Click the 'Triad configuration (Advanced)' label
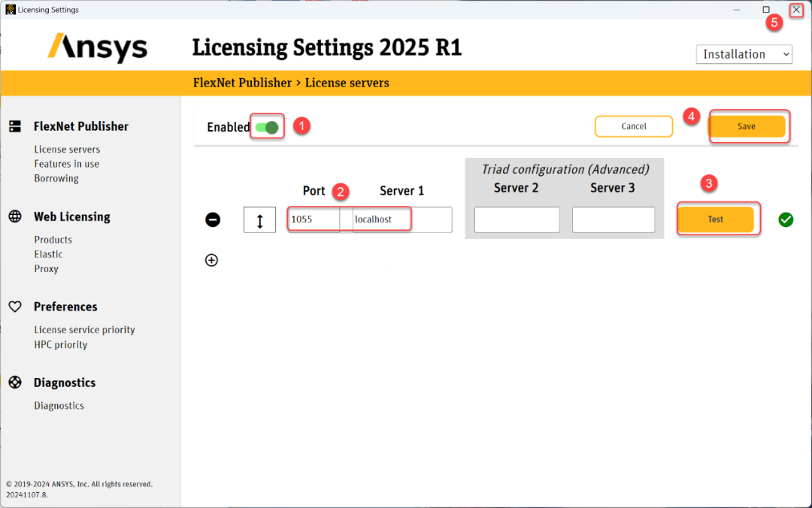812x508 pixels. pyautogui.click(x=565, y=169)
